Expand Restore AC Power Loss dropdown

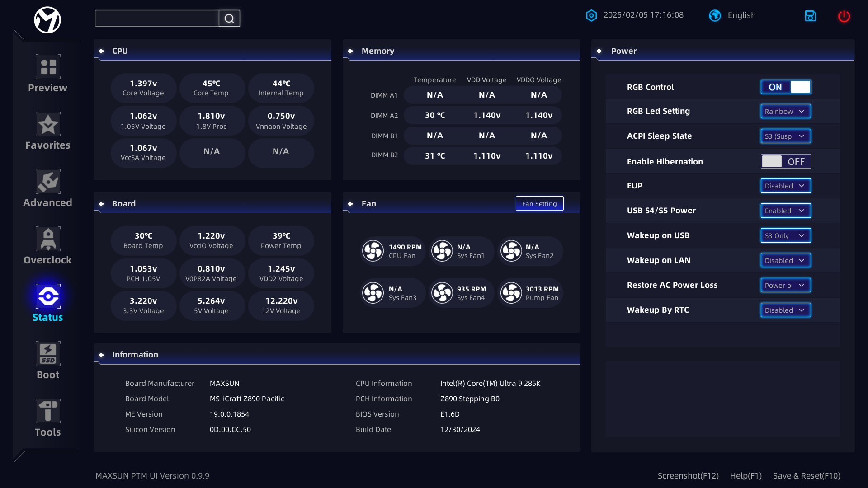[786, 286]
